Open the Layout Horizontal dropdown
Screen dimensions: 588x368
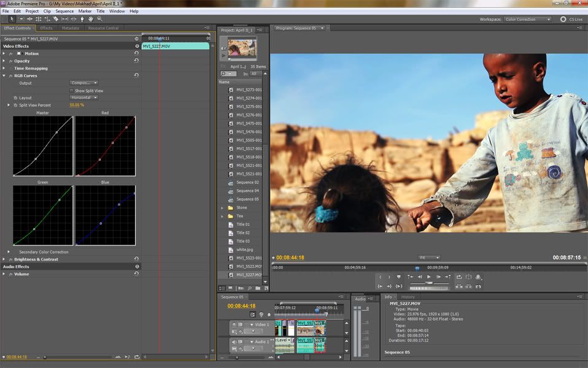pyautogui.click(x=84, y=98)
